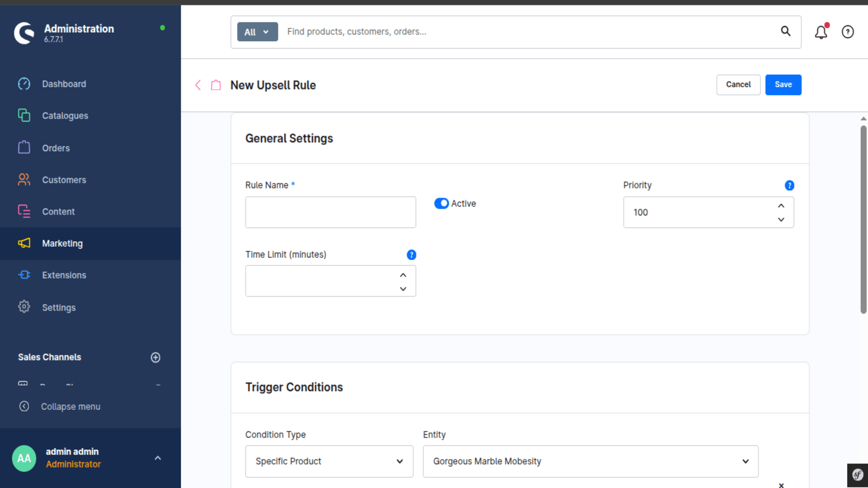This screenshot has height=488, width=868.
Task: Increase Priority value with up arrow
Action: pyautogui.click(x=781, y=206)
